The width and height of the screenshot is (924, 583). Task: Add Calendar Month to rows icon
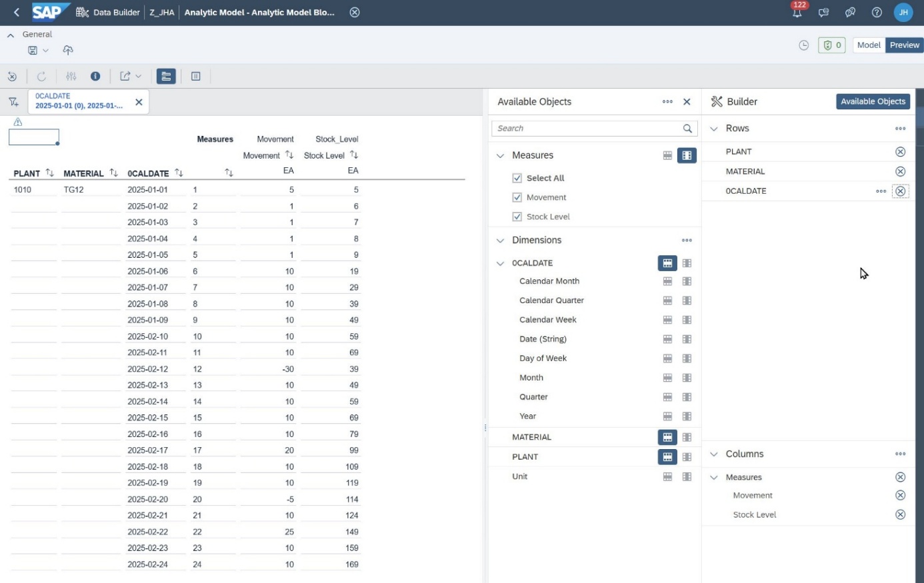point(667,282)
